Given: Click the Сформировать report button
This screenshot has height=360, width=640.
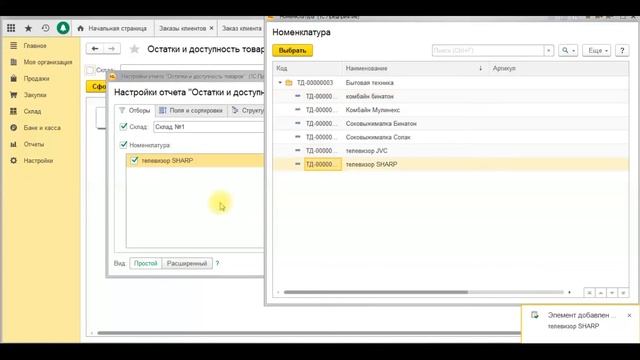Looking at the screenshot, I should (x=96, y=87).
